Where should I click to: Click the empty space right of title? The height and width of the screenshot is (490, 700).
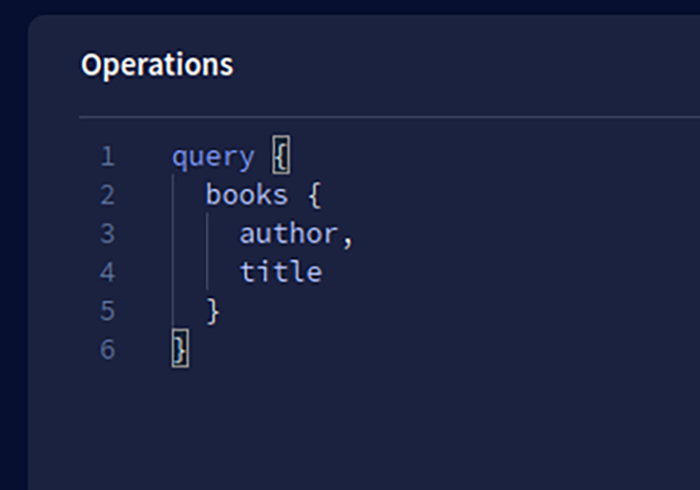509,272
